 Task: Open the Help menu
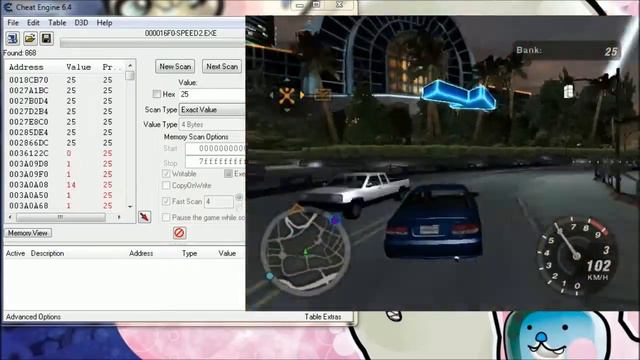pos(104,23)
